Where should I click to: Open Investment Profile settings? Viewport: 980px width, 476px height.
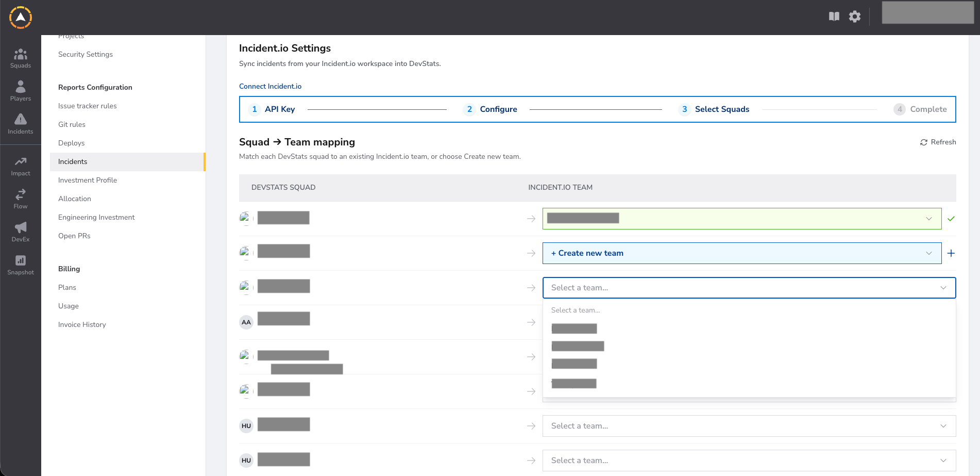88,180
